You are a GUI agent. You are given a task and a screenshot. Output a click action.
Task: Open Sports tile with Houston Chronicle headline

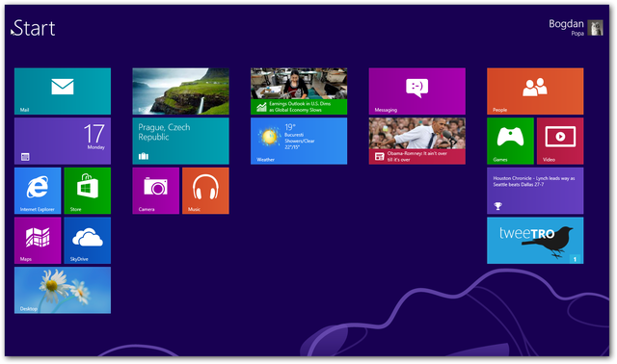(535, 191)
